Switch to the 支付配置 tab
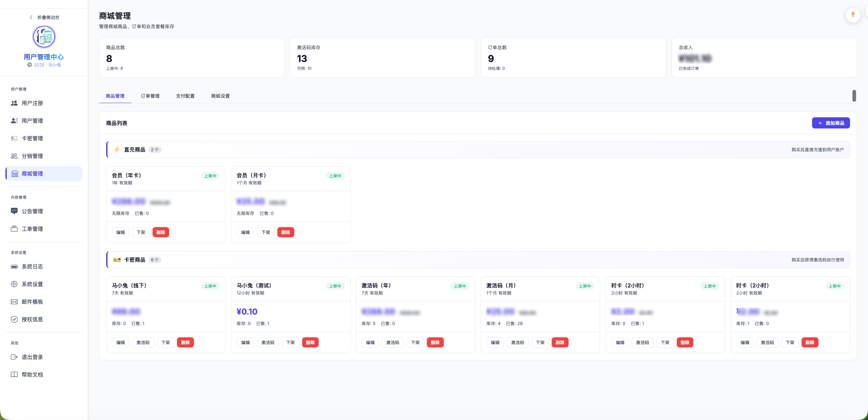This screenshot has height=420, width=868. (x=185, y=96)
